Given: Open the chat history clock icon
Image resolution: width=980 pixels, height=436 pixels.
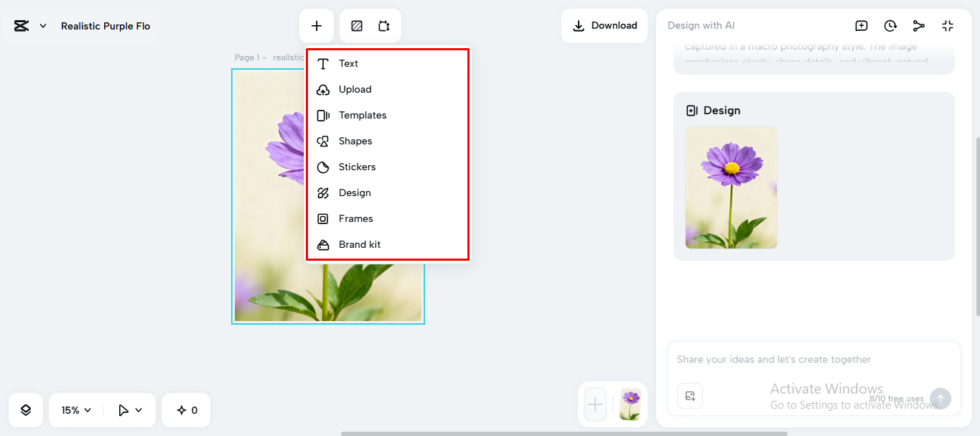Looking at the screenshot, I should pos(890,25).
